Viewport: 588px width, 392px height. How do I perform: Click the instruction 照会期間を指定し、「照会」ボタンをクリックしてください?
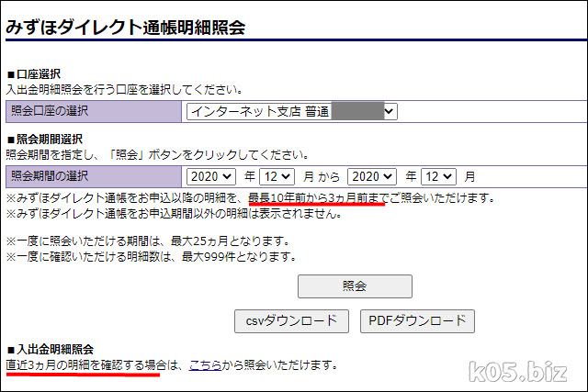coord(158,155)
